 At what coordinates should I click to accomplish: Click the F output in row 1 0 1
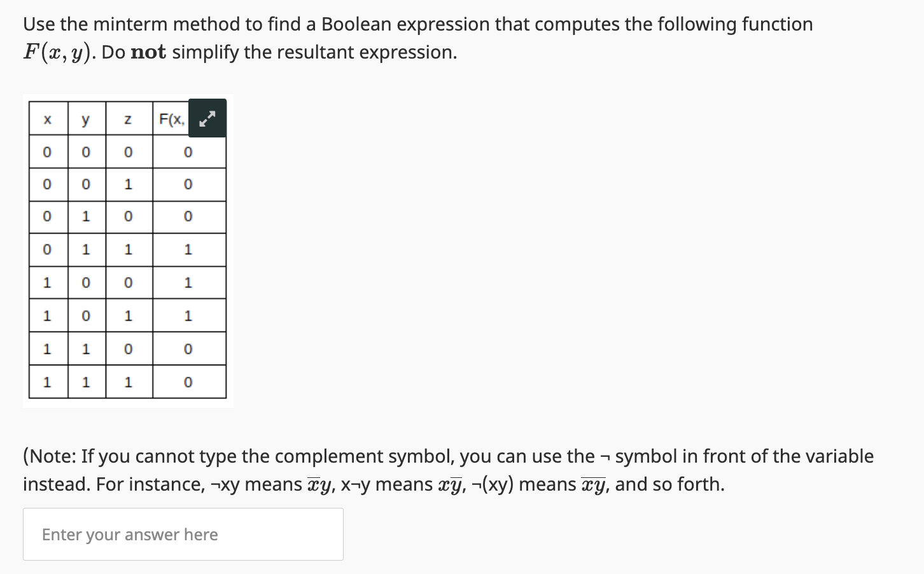pos(189,316)
